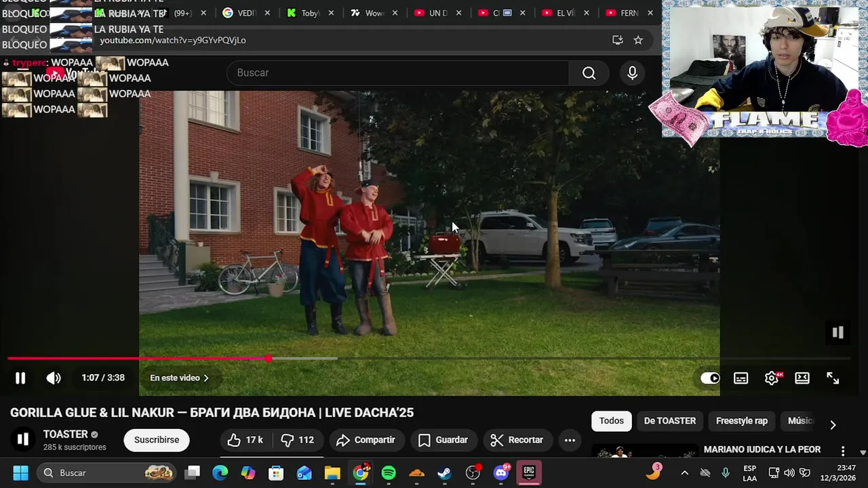Viewport: 868px width, 488px height.
Task: Click the red progress bar scrubber handle
Action: (269, 358)
